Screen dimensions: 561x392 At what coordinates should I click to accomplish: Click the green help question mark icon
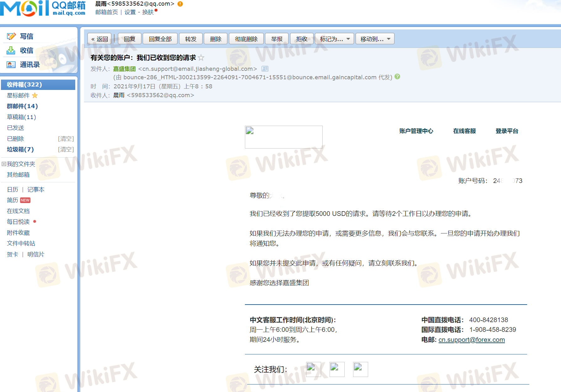click(397, 76)
